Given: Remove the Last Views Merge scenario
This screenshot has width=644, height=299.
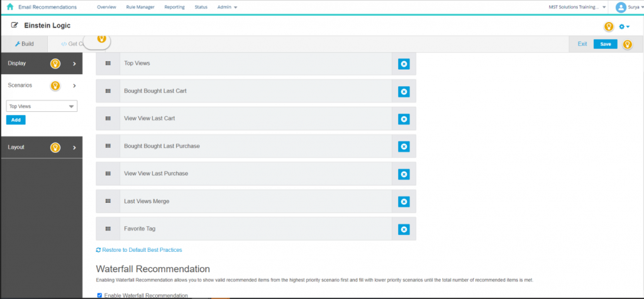Looking at the screenshot, I should pyautogui.click(x=404, y=202).
